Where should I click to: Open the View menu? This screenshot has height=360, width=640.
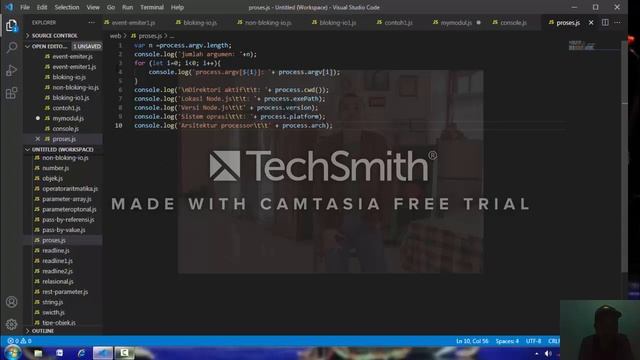coord(93,7)
